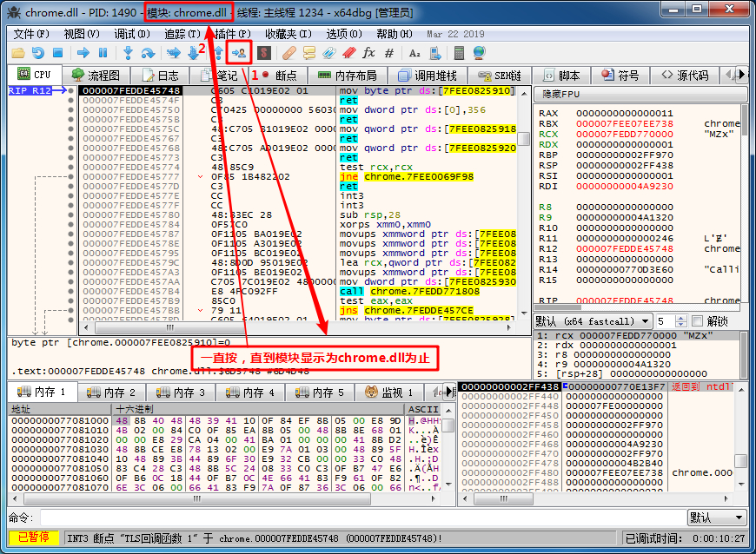Click the 隐藏FPU button

pos(640,94)
